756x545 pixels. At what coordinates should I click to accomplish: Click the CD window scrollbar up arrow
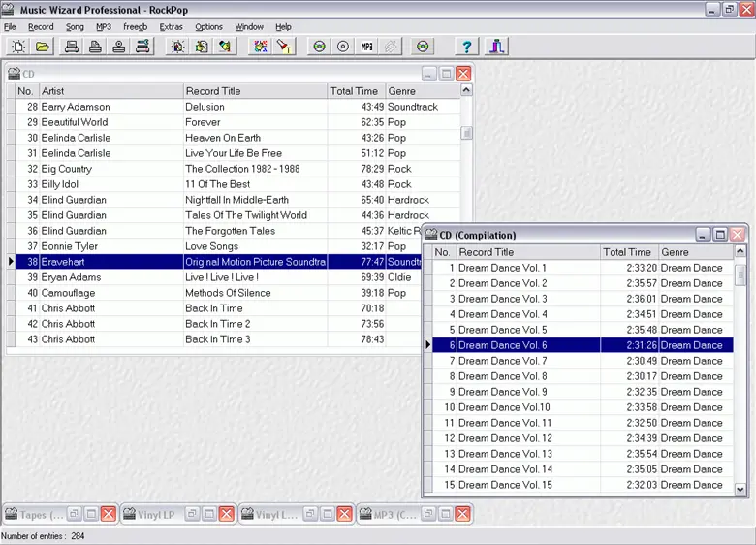pos(466,91)
